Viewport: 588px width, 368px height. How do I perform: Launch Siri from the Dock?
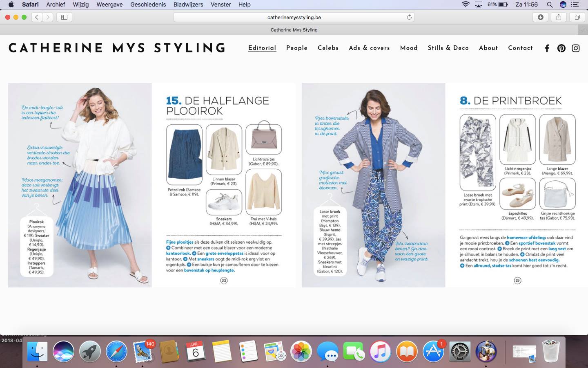pos(63,351)
